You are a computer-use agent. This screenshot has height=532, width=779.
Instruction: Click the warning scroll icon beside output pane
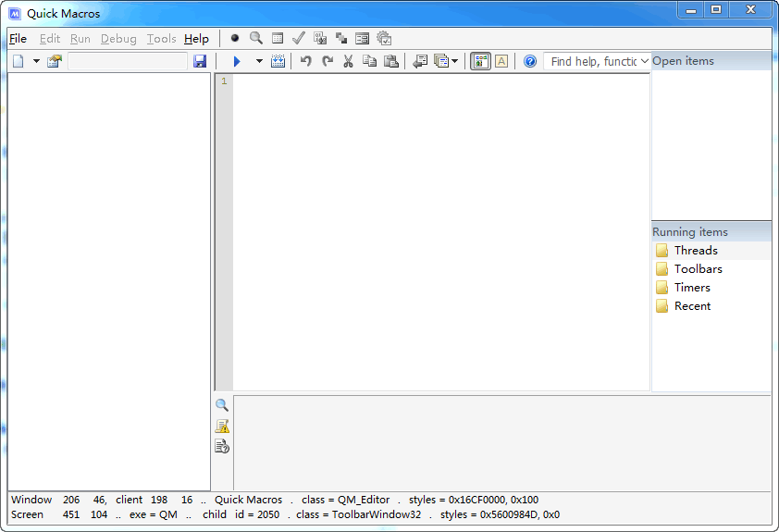[x=222, y=427]
